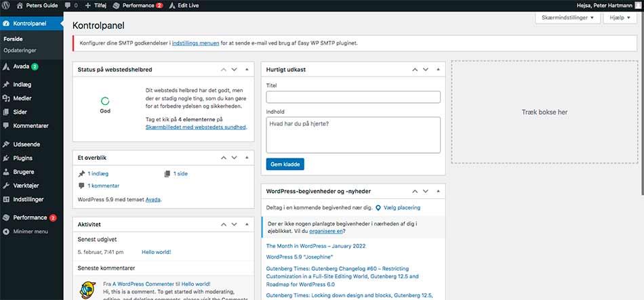This screenshot has width=644, height=300.
Task: Open The Month in WordPress – January 2022
Action: (x=316, y=246)
